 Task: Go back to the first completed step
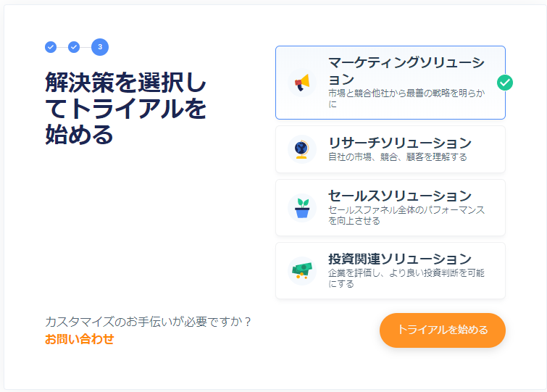click(x=51, y=47)
